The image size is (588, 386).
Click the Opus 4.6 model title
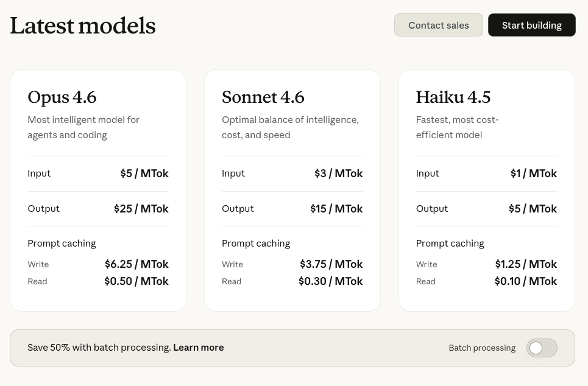pos(62,97)
